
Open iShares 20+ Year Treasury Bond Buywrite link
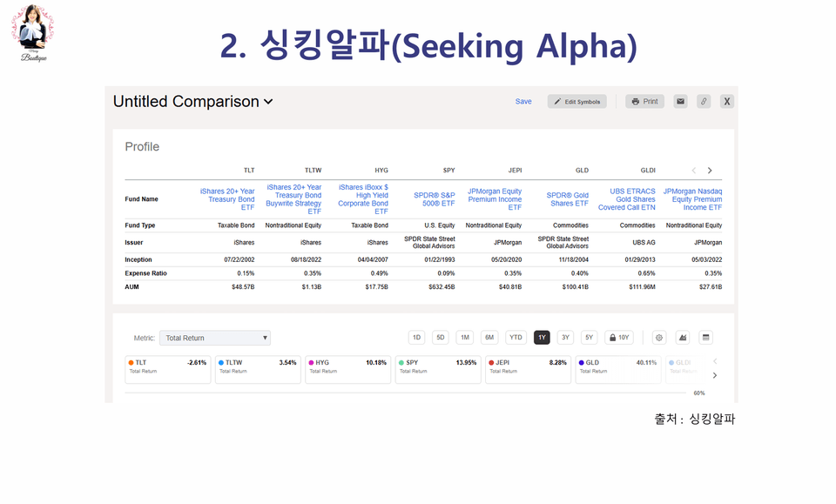coord(293,199)
